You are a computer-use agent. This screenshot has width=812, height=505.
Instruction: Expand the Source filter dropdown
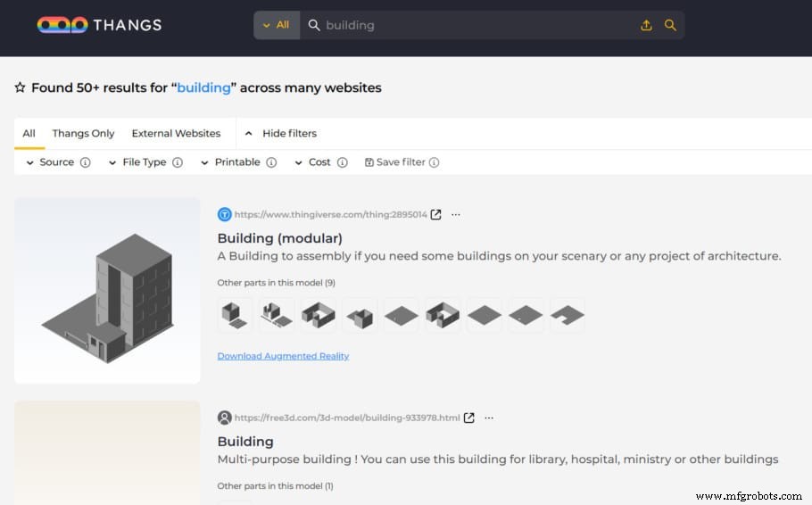[x=50, y=162]
